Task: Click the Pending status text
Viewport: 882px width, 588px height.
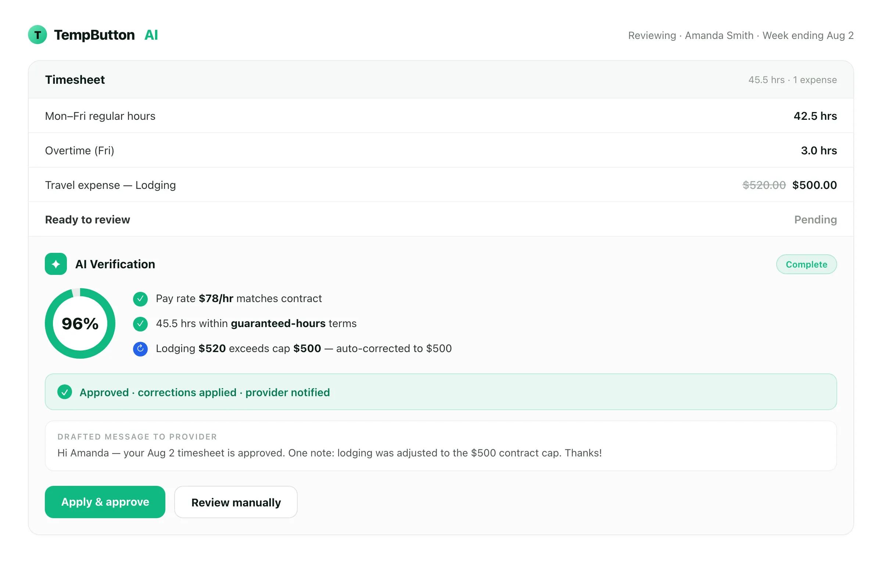Action: (x=815, y=220)
